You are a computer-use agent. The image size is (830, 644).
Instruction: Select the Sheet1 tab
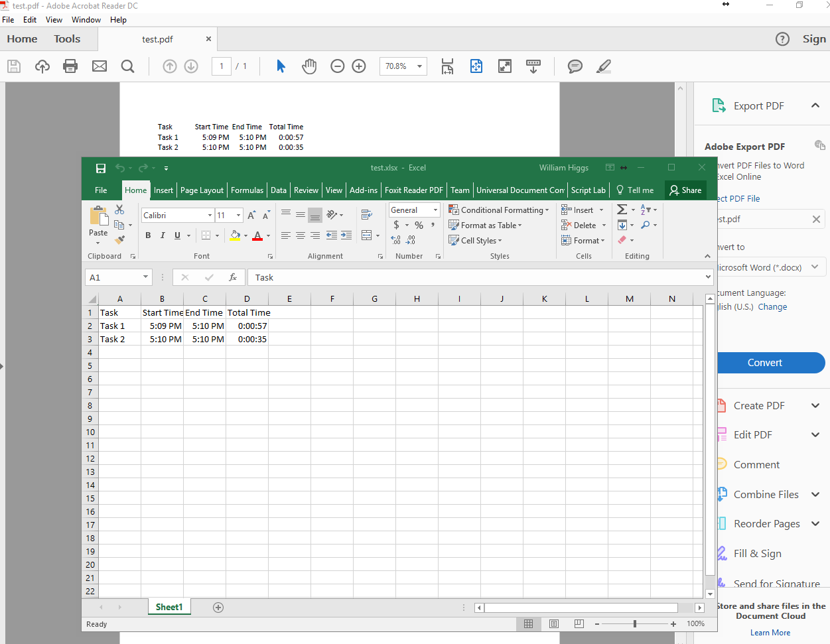click(x=169, y=607)
